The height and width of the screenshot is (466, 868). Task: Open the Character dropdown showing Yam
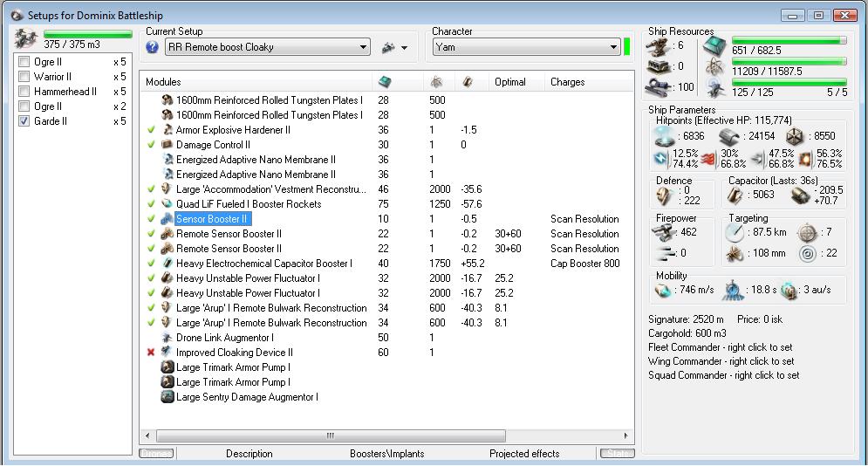pyautogui.click(x=526, y=47)
